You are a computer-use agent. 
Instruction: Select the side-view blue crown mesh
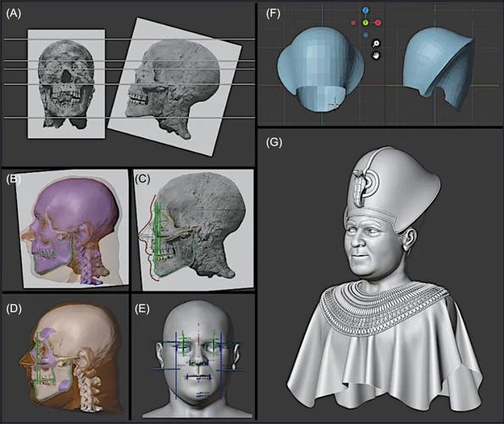(x=439, y=68)
